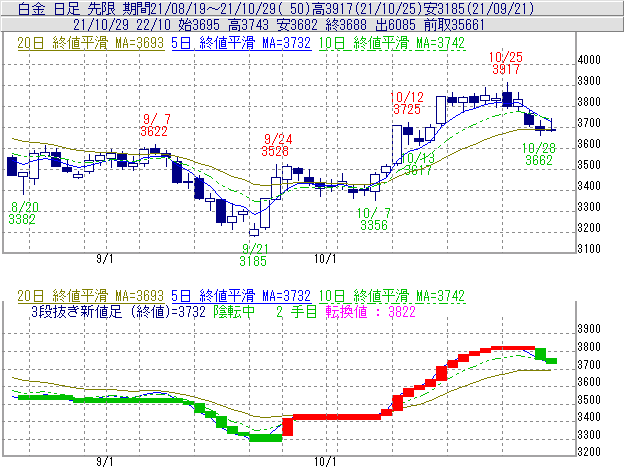The height and width of the screenshot is (475, 624).
Task: Click the 陰転中 status text
Action: click(234, 311)
